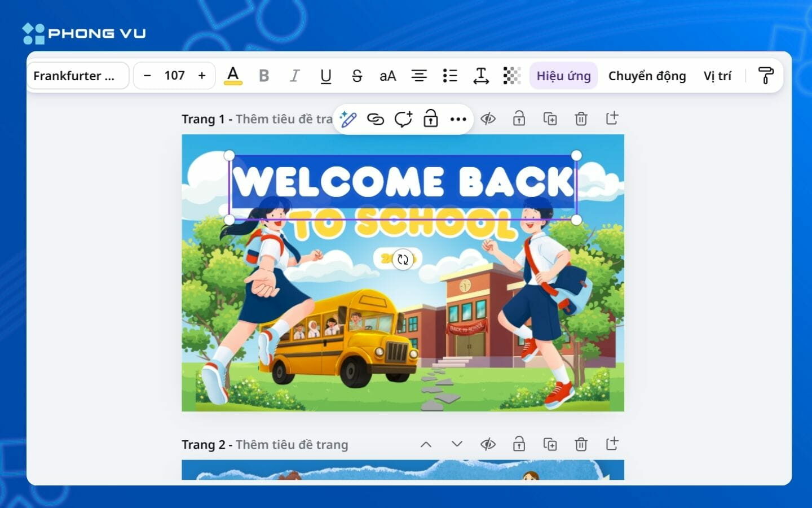Select the copy style paint roller
The width and height of the screenshot is (812, 508).
765,76
